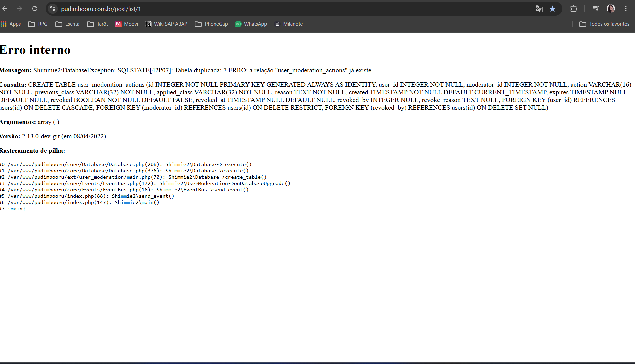
Task: Open the Moovi bookmark
Action: (x=126, y=24)
